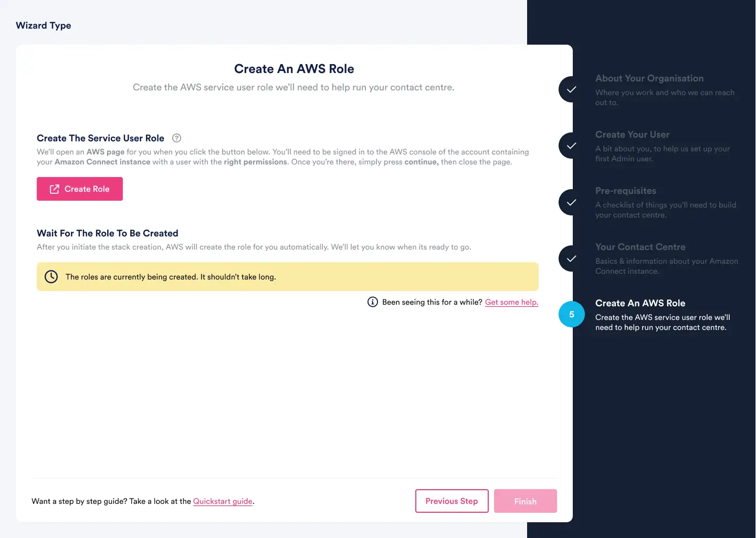Open the Your Contact Centre step title
Viewport: 756px width, 538px height.
pyautogui.click(x=640, y=247)
